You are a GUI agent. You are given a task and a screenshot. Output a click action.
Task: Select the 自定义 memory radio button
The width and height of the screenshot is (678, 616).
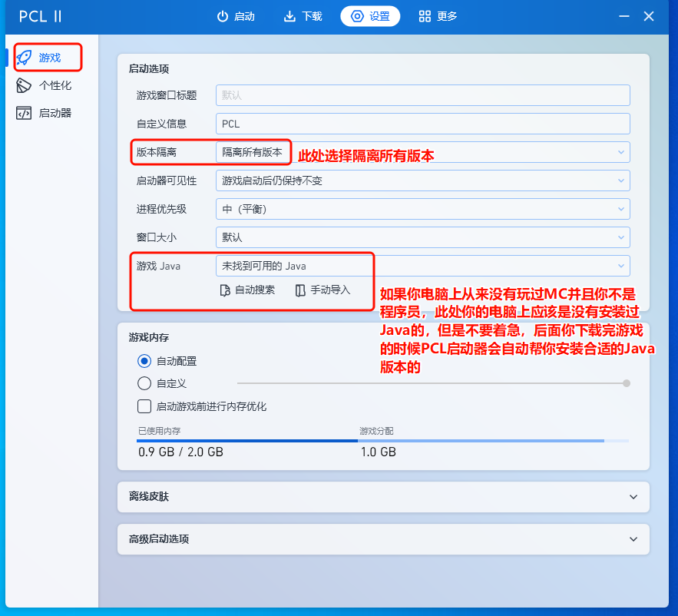(x=144, y=383)
